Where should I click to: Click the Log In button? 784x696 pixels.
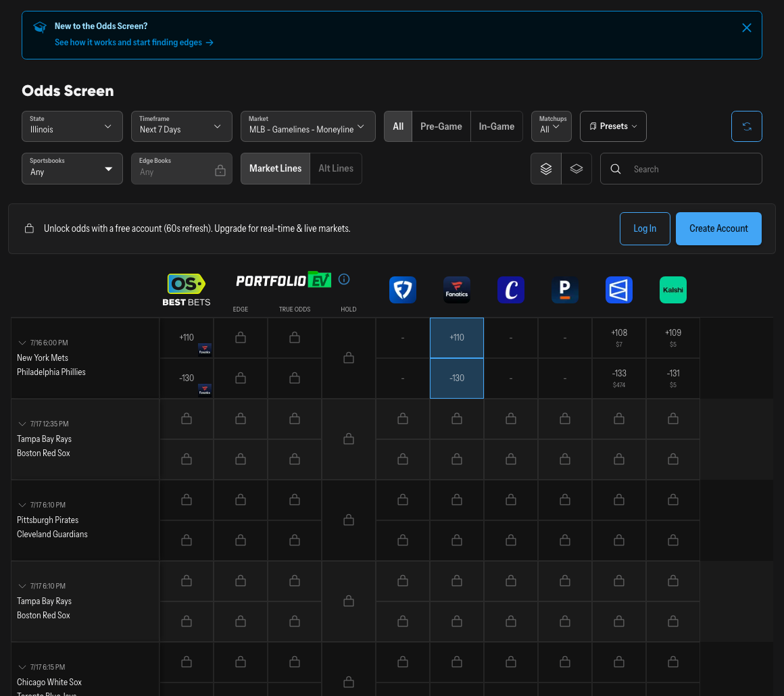[645, 228]
